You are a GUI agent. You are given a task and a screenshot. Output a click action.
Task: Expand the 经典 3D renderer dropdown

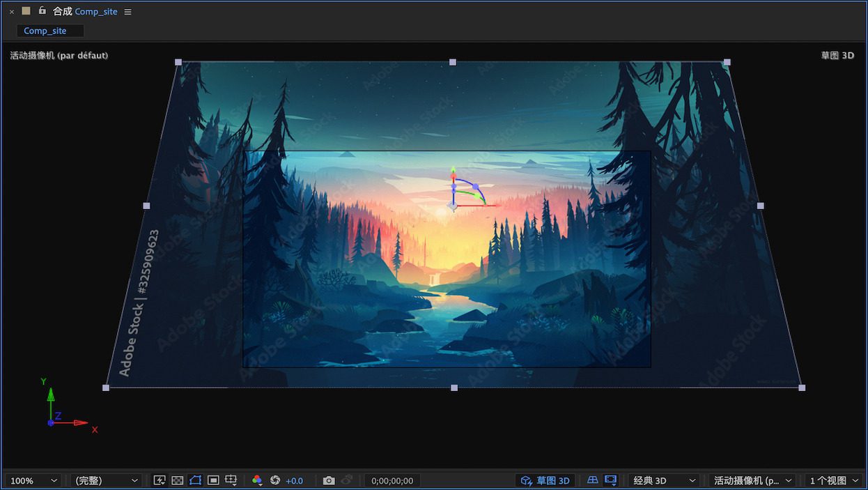click(x=662, y=480)
